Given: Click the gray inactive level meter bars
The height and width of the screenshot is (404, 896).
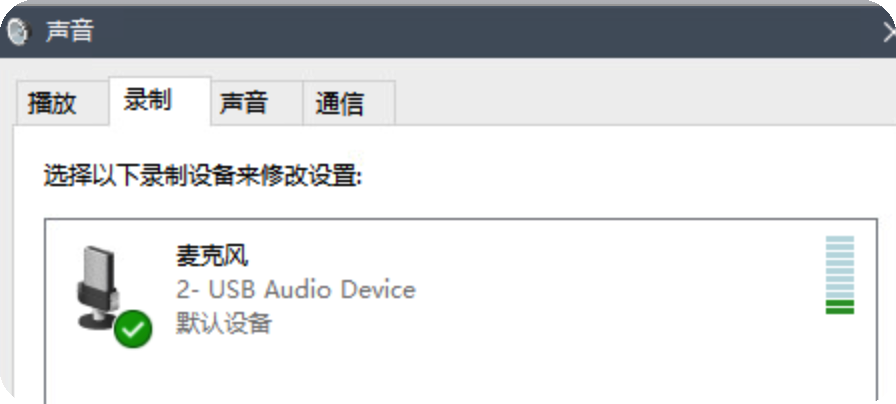Looking at the screenshot, I should click(840, 267).
